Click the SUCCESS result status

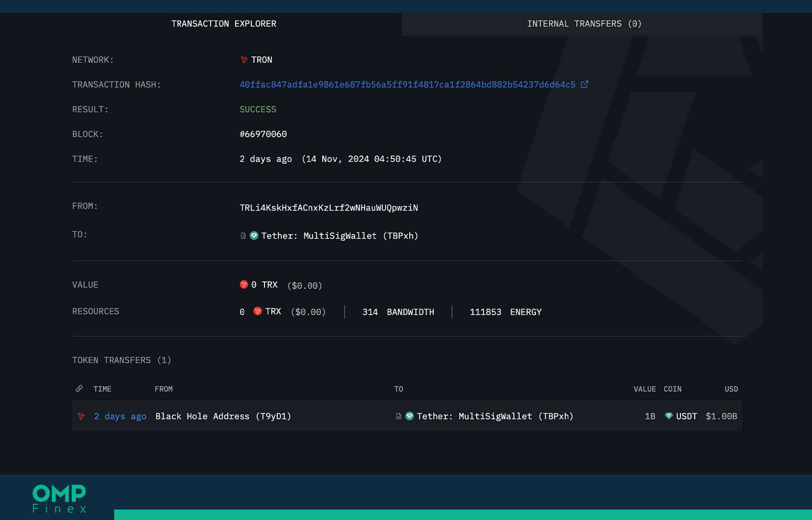(x=258, y=109)
